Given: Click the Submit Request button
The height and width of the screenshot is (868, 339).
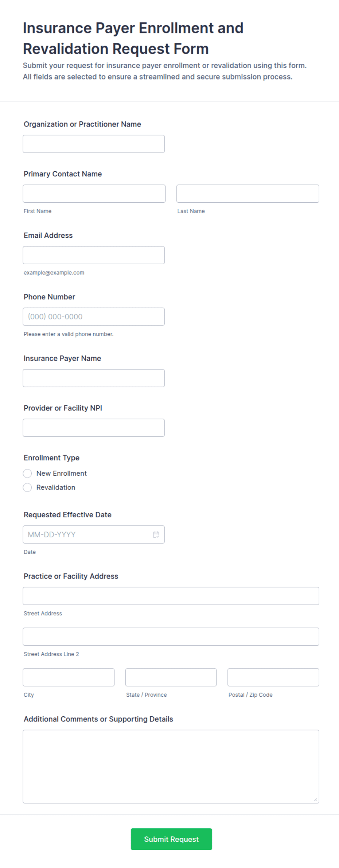Looking at the screenshot, I should tap(171, 839).
